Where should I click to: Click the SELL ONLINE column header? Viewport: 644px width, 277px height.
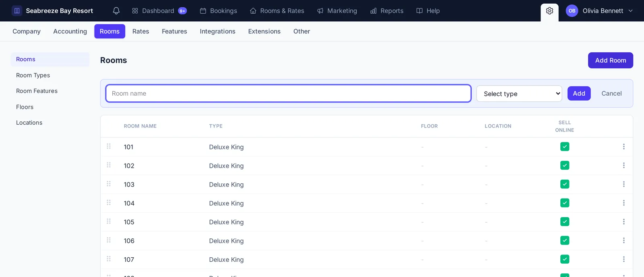click(565, 126)
